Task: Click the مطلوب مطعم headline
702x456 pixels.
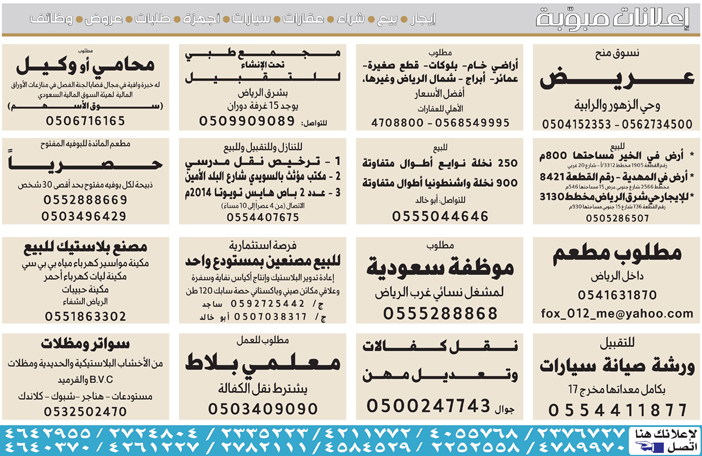Action: click(617, 254)
